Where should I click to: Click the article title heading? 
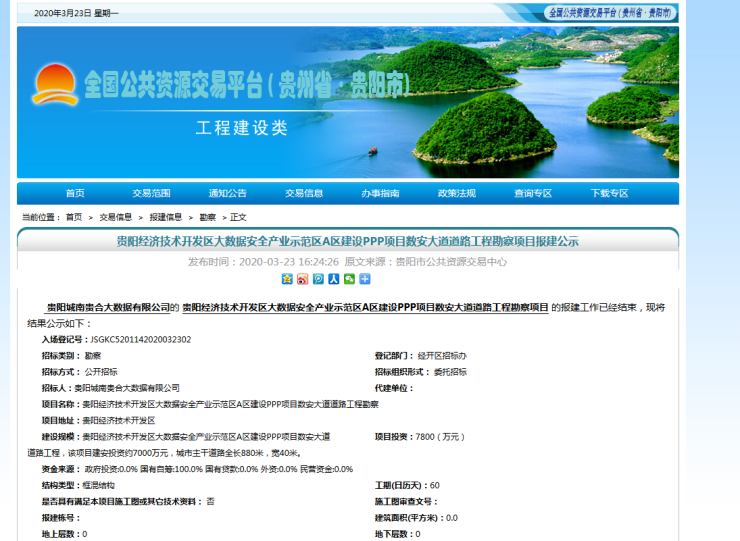[348, 241]
